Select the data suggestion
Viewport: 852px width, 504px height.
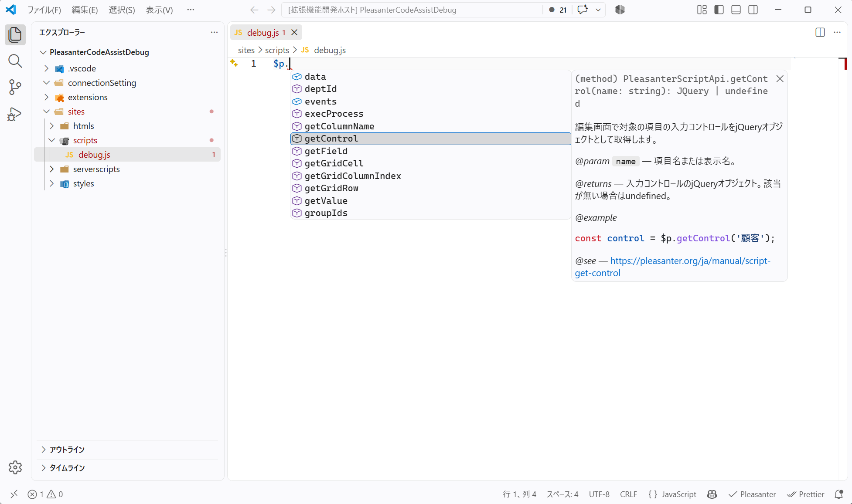click(431, 77)
